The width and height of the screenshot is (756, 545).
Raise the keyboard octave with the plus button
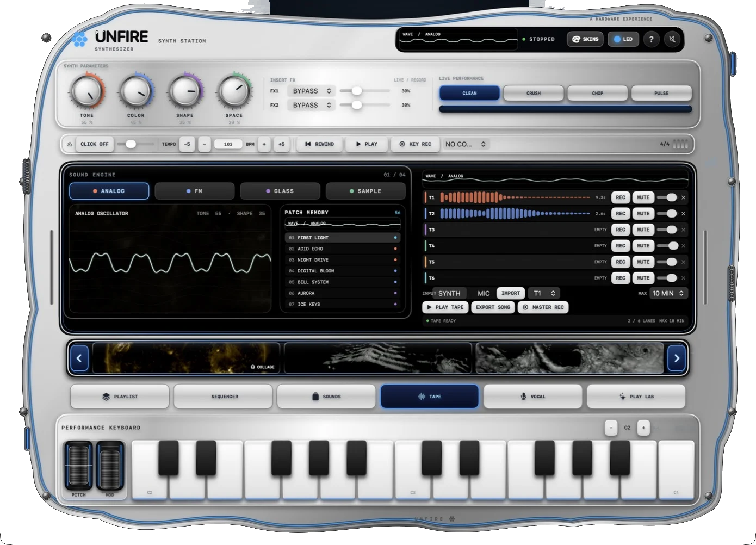click(x=643, y=428)
